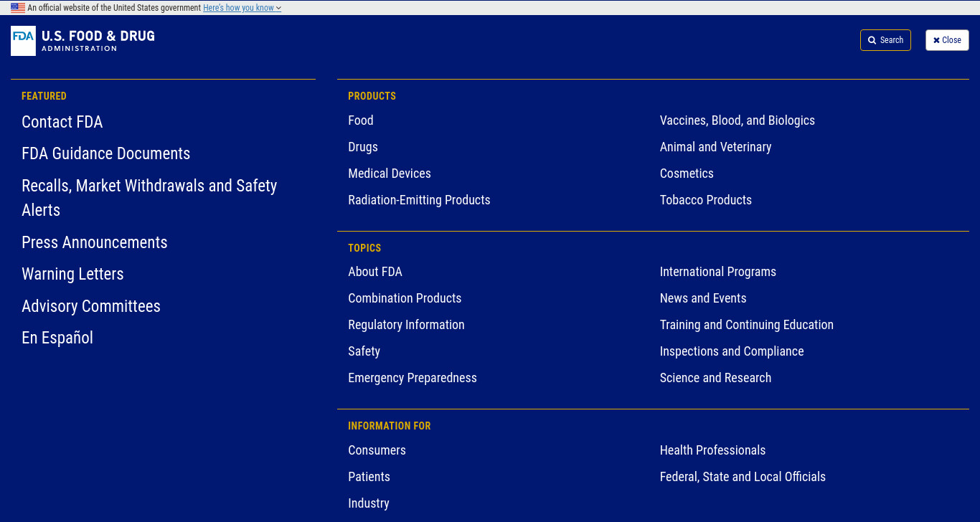Open the Search button
This screenshot has width=980, height=522.
click(x=885, y=40)
